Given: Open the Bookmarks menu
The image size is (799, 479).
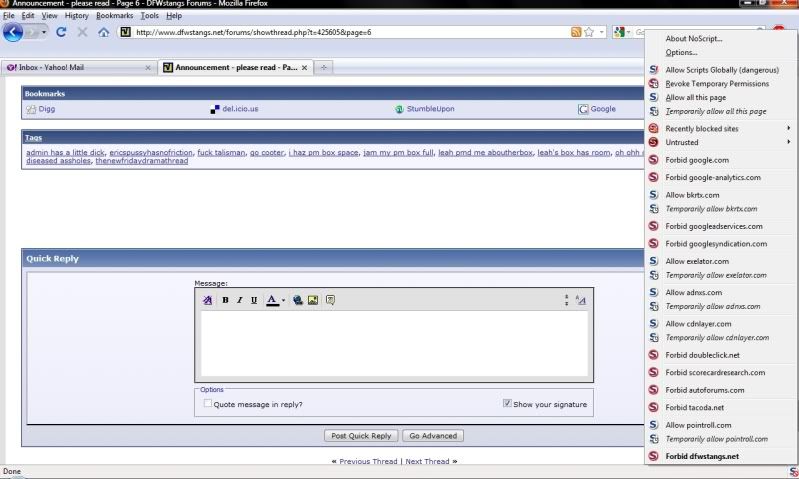Looking at the screenshot, I should [113, 16].
